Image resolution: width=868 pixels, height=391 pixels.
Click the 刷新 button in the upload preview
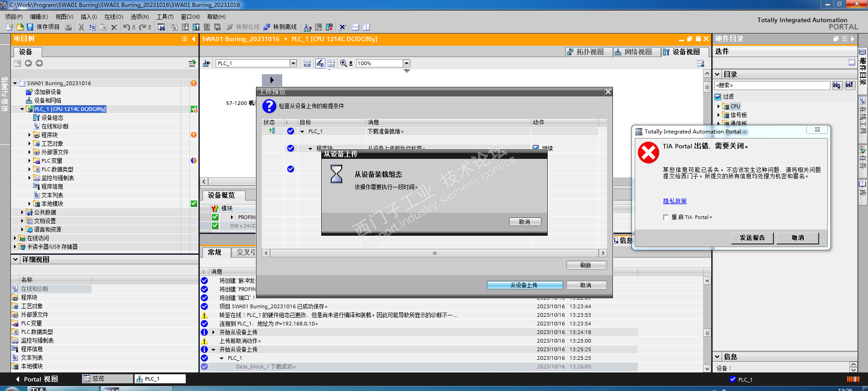[586, 265]
